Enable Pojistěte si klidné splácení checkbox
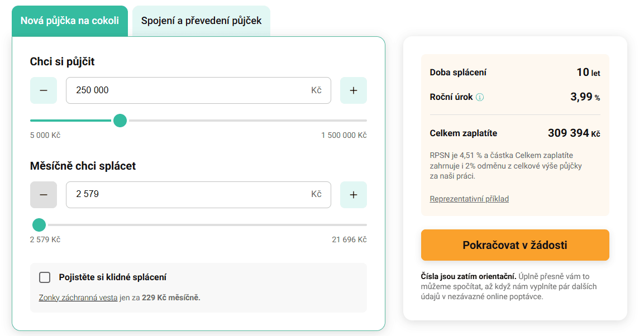 [x=45, y=277]
